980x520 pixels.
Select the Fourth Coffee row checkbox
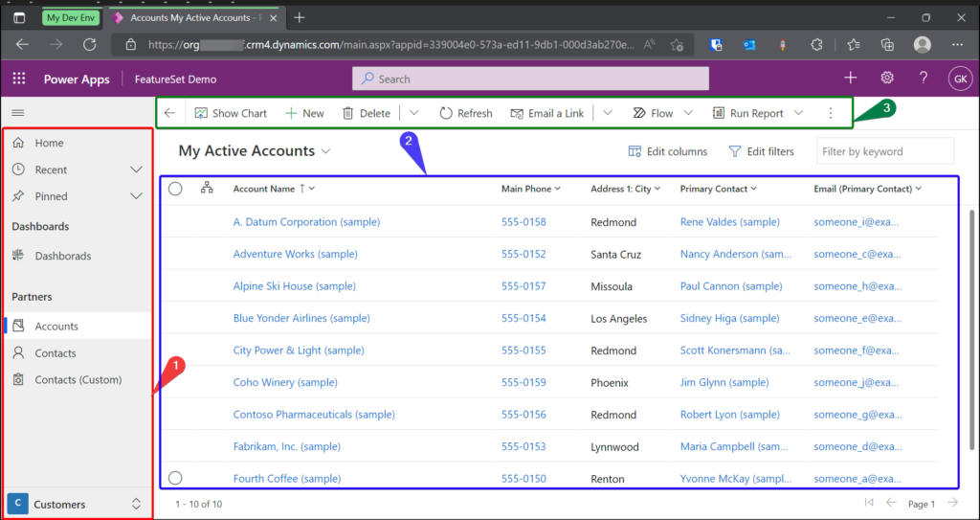click(175, 478)
